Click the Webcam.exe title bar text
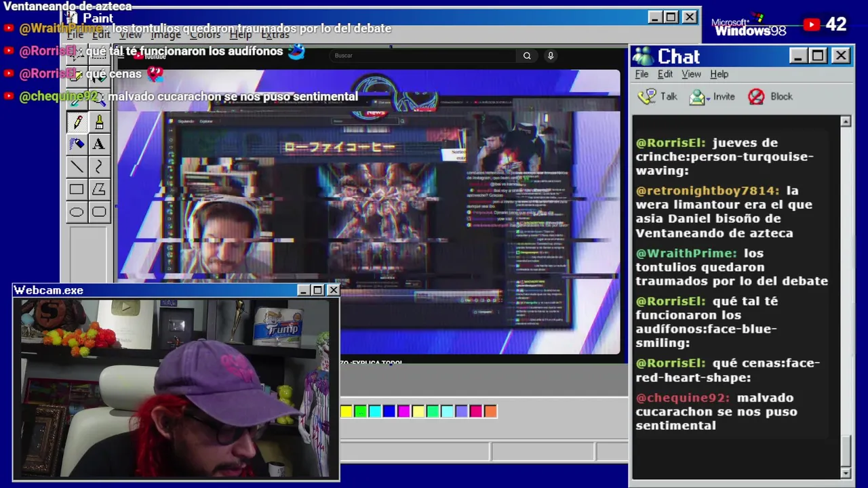Image resolution: width=868 pixels, height=488 pixels. coord(49,290)
